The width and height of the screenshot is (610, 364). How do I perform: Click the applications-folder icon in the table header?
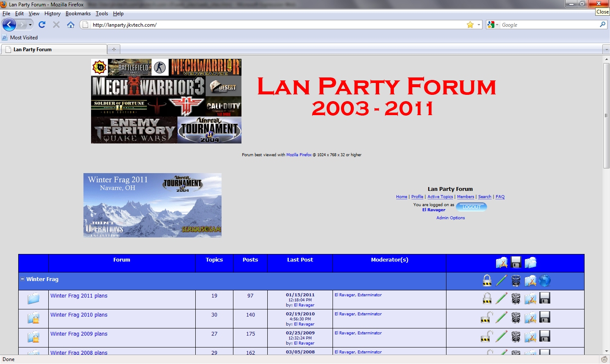(x=502, y=262)
